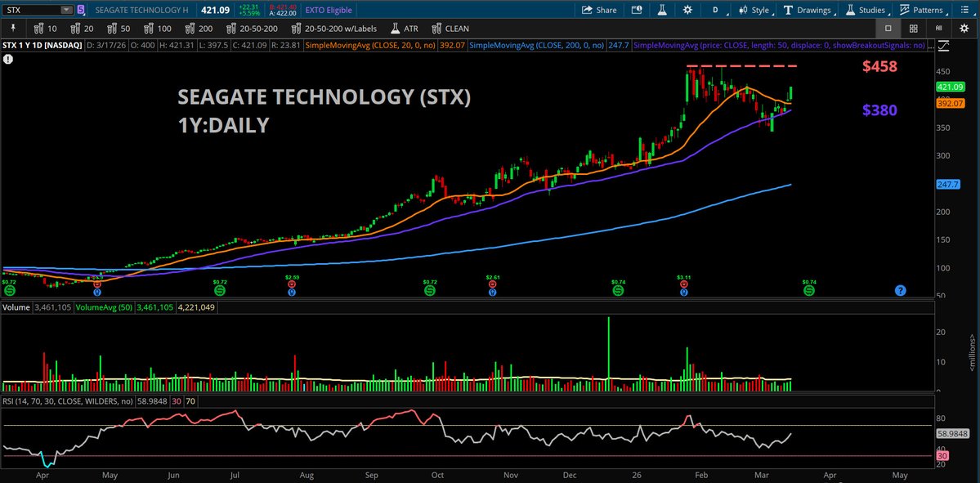This screenshot has width=980, height=483.
Task: Click the 421.09 last price in the header
Action: click(216, 10)
